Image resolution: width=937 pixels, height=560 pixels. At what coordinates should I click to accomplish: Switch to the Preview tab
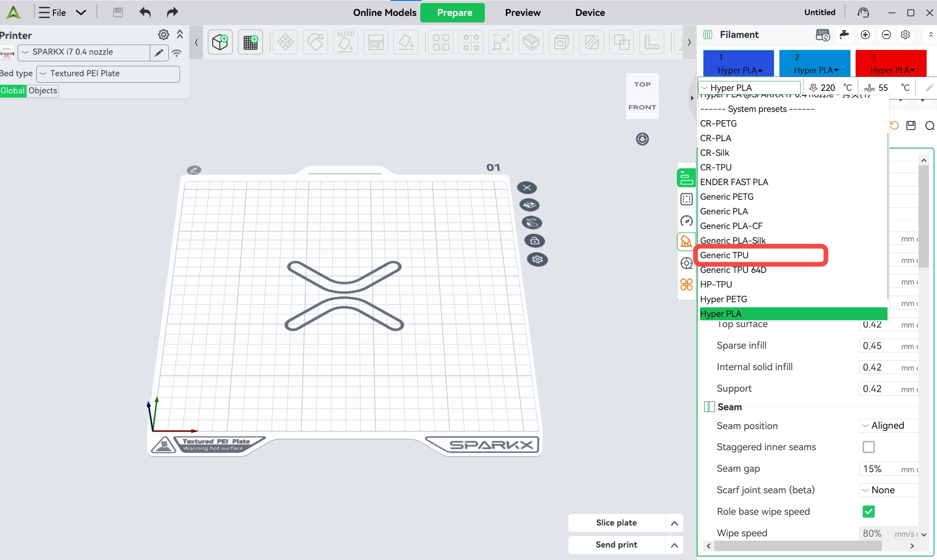522,12
